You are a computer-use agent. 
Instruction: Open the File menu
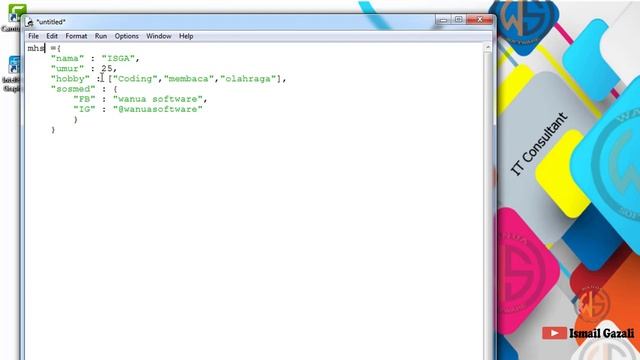(33, 36)
